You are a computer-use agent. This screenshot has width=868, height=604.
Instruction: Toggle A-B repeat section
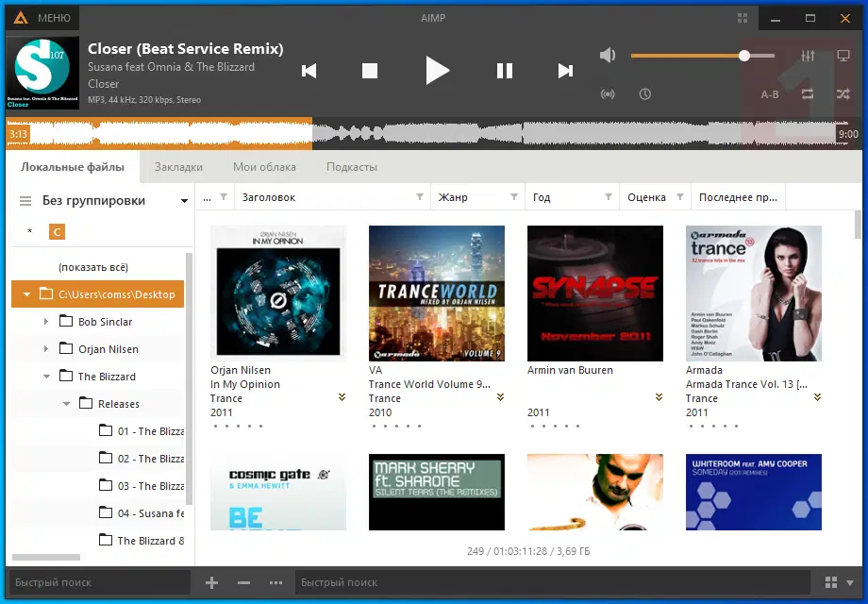point(770,94)
